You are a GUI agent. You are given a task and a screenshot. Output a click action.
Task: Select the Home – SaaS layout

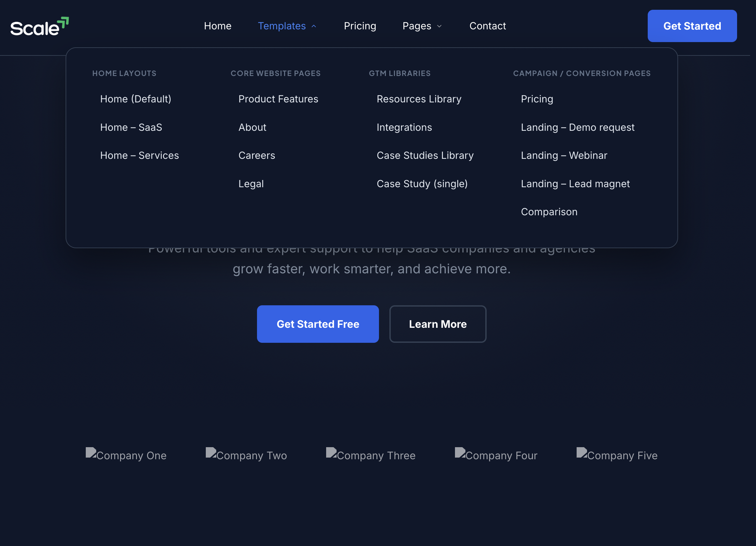point(131,127)
